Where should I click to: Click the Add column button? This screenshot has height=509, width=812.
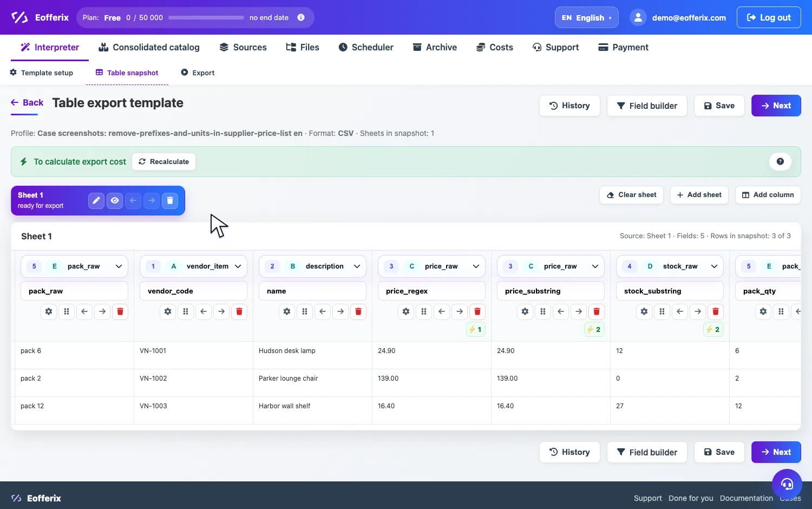point(768,195)
